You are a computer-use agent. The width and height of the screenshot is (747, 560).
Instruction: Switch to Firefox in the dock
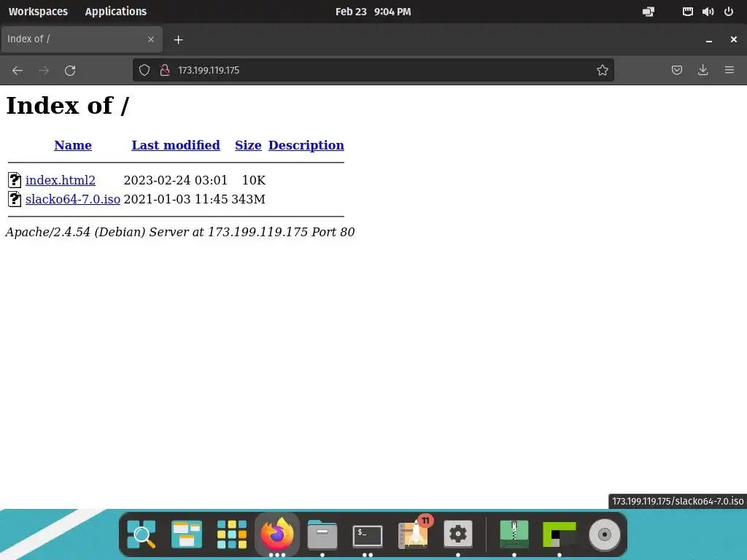click(x=277, y=534)
